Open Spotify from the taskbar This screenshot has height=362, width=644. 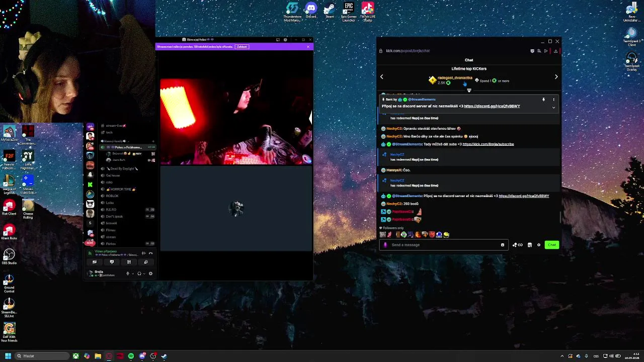coord(131,356)
